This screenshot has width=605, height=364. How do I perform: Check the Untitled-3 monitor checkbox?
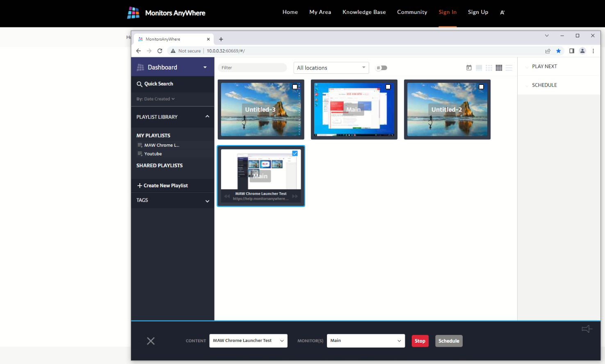pos(295,87)
